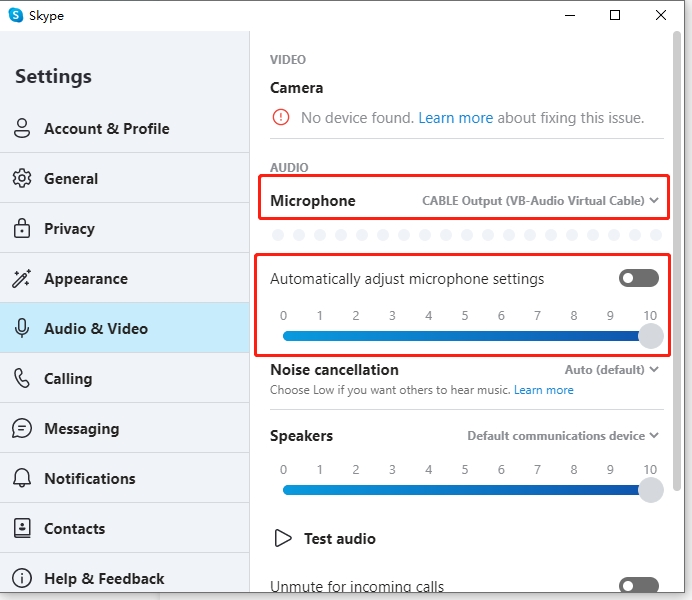692x600 pixels.
Task: Click the General settings gear icon
Action: 22,179
